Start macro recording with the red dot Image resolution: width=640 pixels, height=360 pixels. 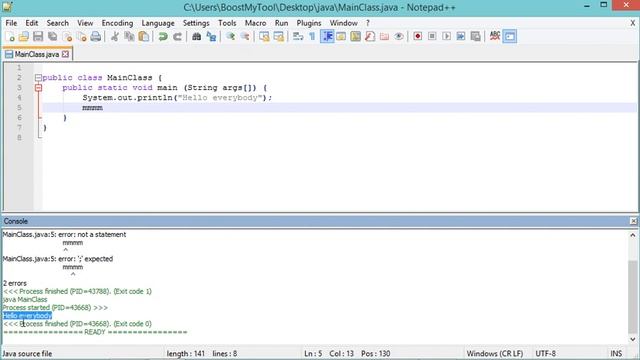pos(418,37)
